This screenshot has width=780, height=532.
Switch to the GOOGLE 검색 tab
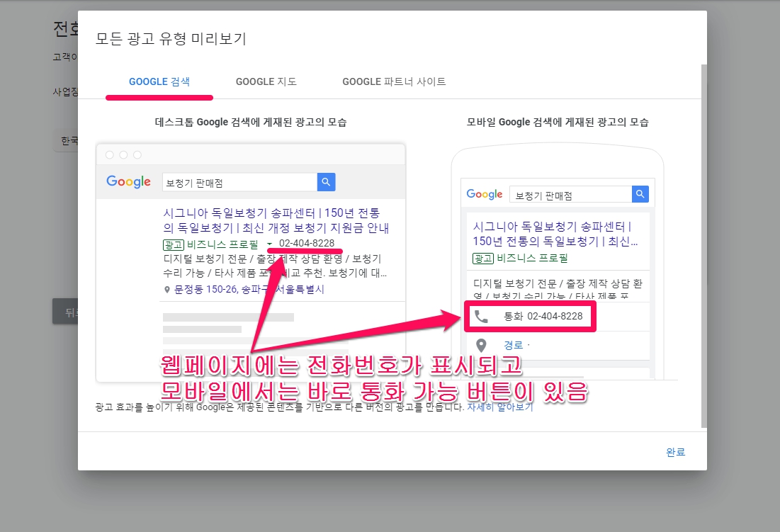click(159, 82)
